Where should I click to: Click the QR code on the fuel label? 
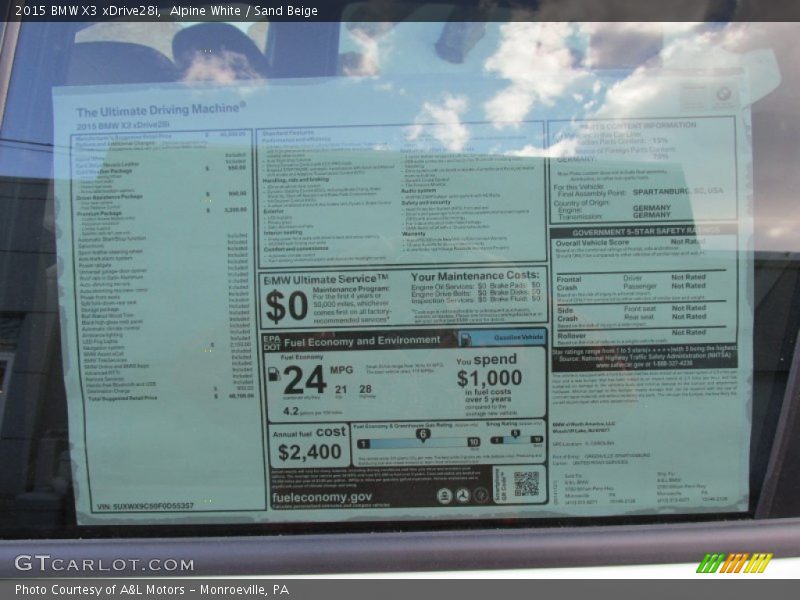pyautogui.click(x=526, y=484)
